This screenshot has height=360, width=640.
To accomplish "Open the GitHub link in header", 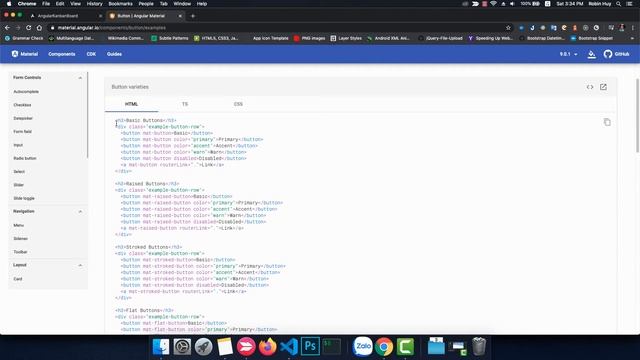I will pyautogui.click(x=616, y=54).
